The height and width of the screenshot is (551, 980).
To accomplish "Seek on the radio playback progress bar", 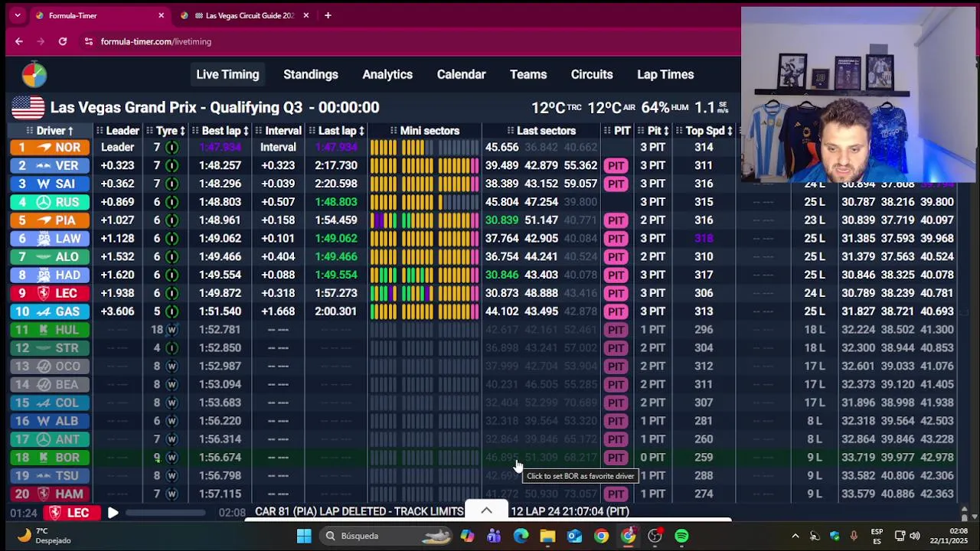I will (x=165, y=513).
